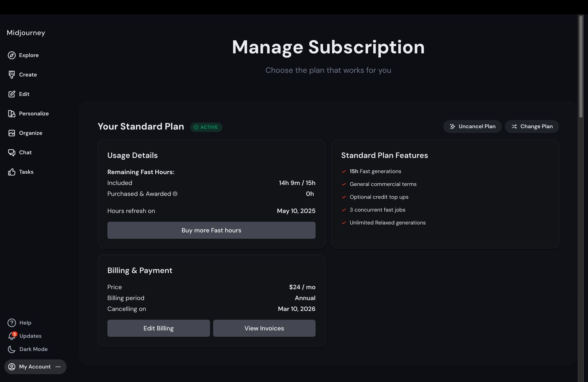Viewport: 588px width, 382px height.
Task: Open the Organize section label
Action: (31, 133)
